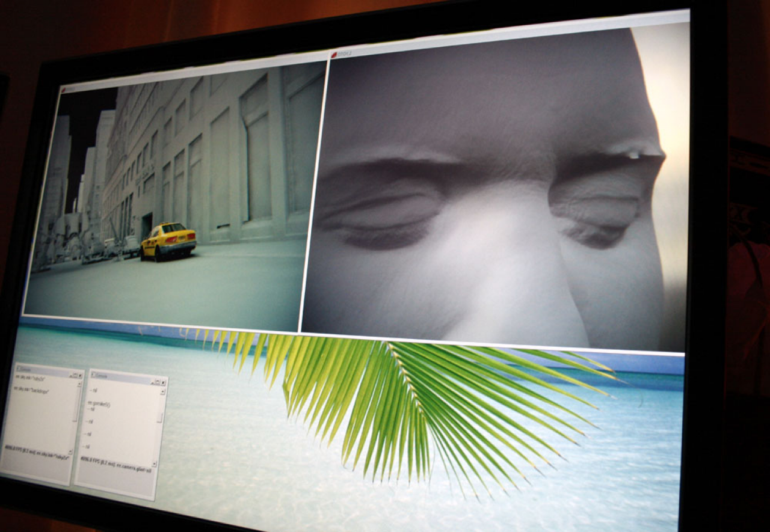The height and width of the screenshot is (532, 770).
Task: Click the red app icon of the face window
Action: (334, 55)
